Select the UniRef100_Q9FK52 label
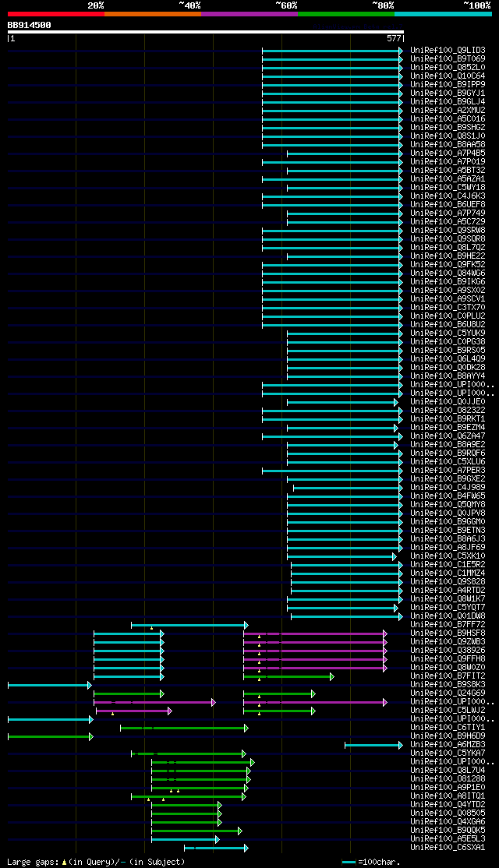 (448, 265)
